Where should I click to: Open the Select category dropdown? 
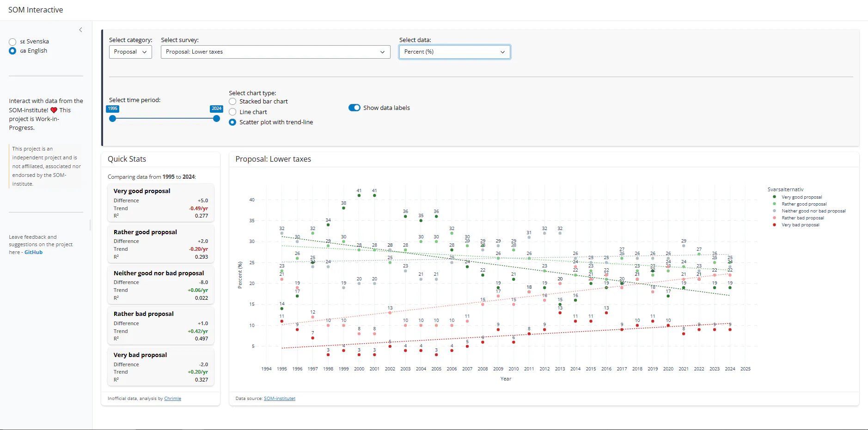click(x=130, y=52)
